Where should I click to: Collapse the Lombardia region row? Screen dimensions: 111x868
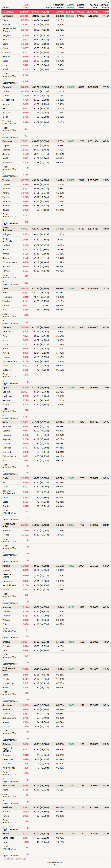8,16
